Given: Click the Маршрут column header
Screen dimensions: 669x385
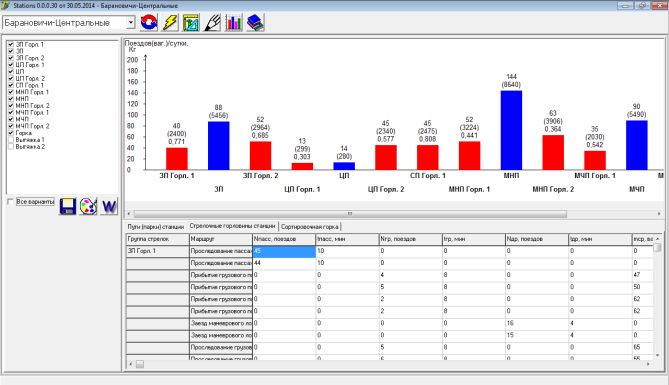Looking at the screenshot, I should [221, 239].
